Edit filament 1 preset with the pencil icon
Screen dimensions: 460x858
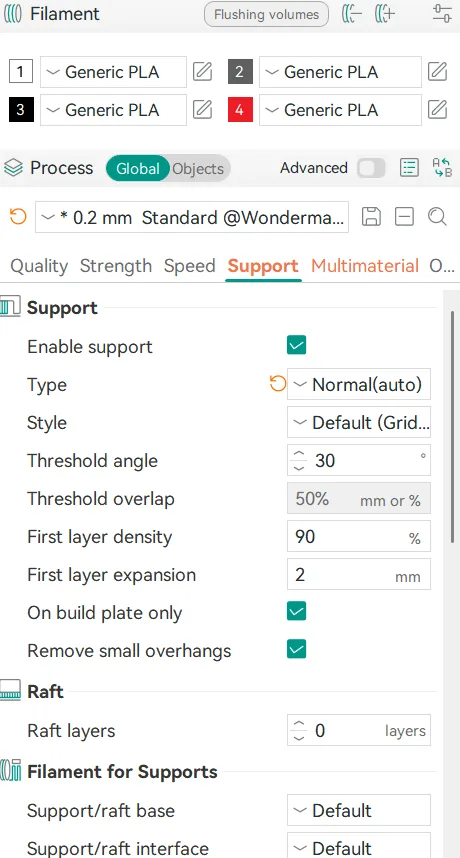[202, 72]
